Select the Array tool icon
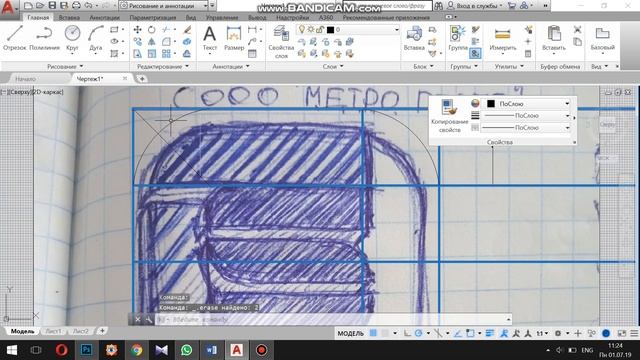The image size is (640, 360). [166, 53]
